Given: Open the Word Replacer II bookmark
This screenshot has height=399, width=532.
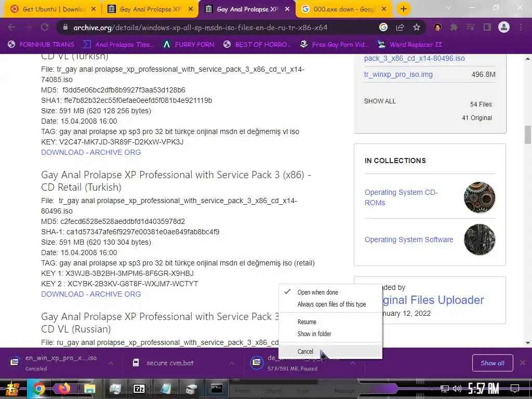Looking at the screenshot, I should click(409, 45).
